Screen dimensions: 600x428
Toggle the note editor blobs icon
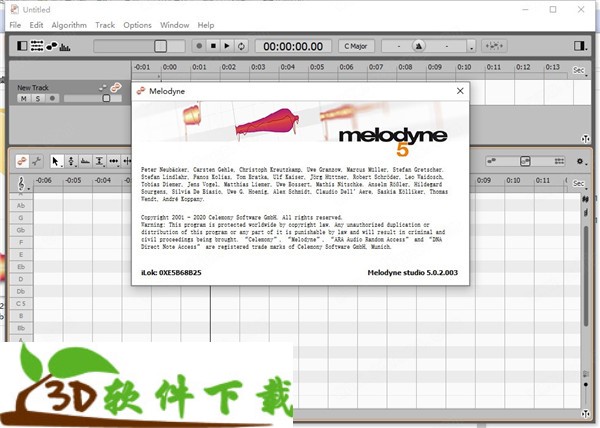click(51, 46)
